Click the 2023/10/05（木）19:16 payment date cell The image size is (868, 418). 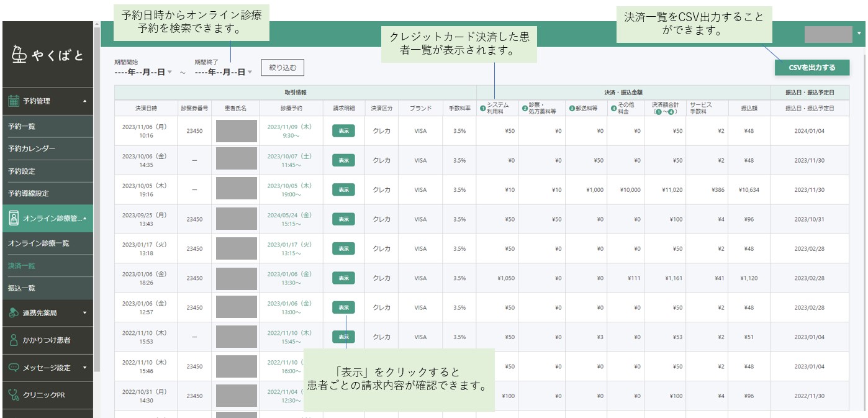(x=146, y=189)
